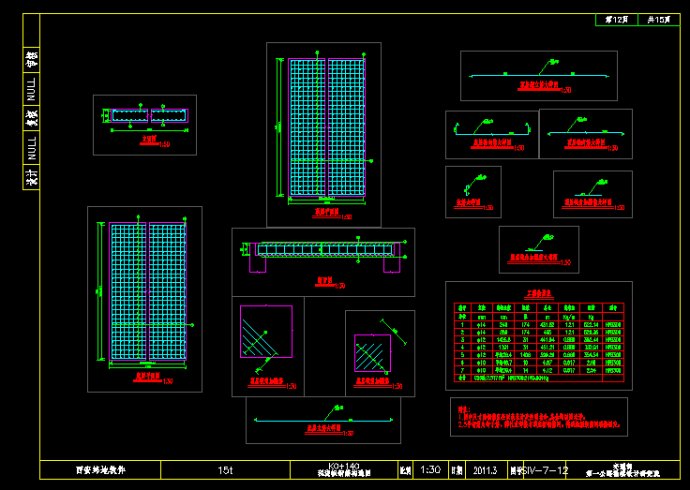This screenshot has height=490, width=690.
Task: Click the SIV-7-12 drawing number
Action: click(x=545, y=469)
